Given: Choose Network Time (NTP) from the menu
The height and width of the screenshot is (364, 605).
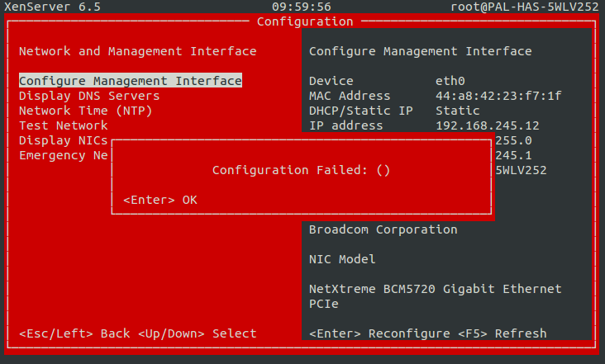Looking at the screenshot, I should click(82, 111).
